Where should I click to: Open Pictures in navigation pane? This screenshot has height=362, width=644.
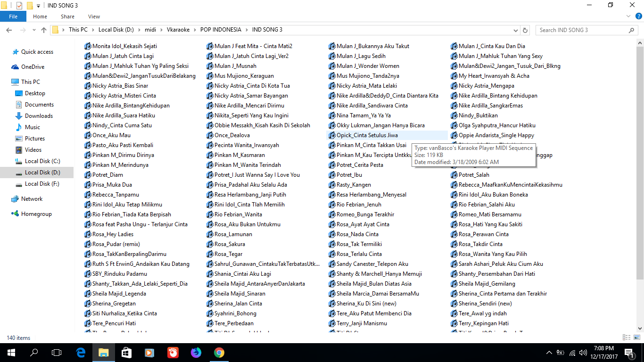click(x=35, y=139)
